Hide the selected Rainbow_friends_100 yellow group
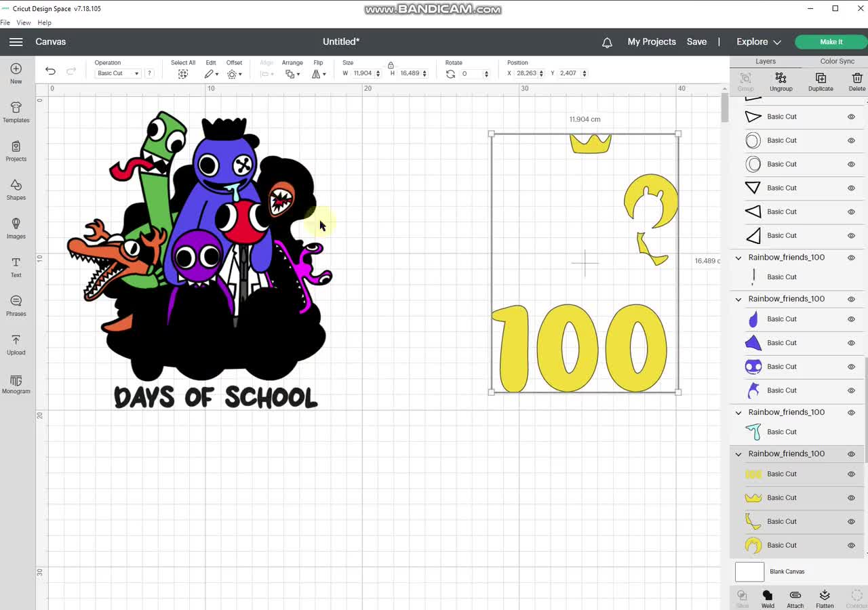Screen dimensions: 868x610 pyautogui.click(x=851, y=454)
